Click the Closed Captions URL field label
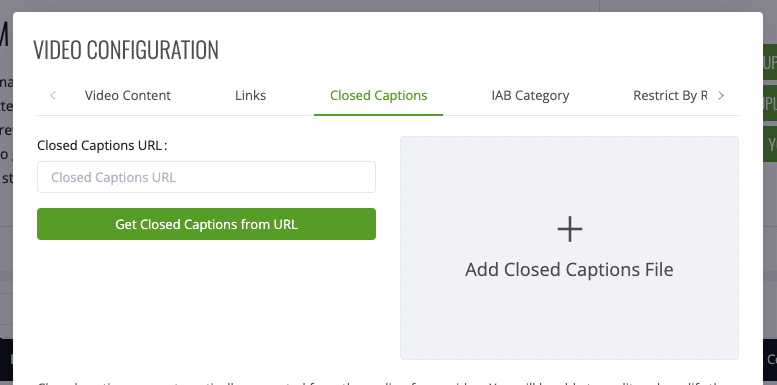Screen dimensions: 777x385 click(x=102, y=145)
